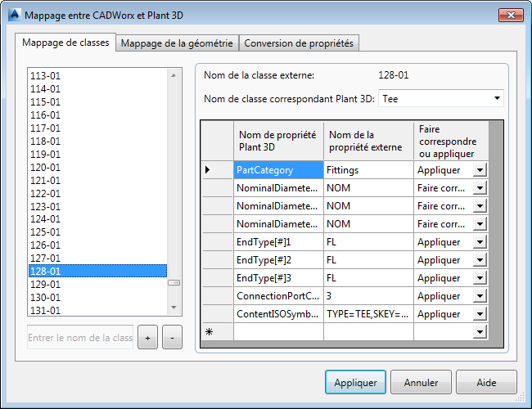Select class 123-01 in the list
Viewport: 532px width, 409px height.
point(97,206)
